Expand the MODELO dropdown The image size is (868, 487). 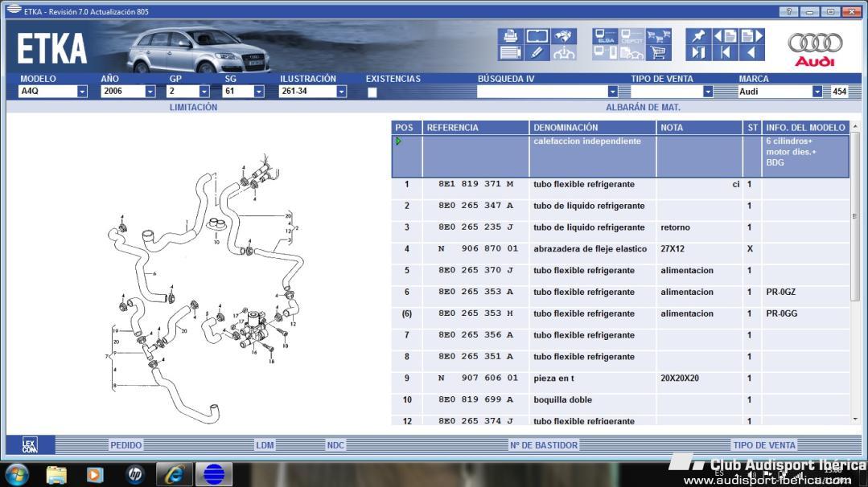click(x=82, y=92)
